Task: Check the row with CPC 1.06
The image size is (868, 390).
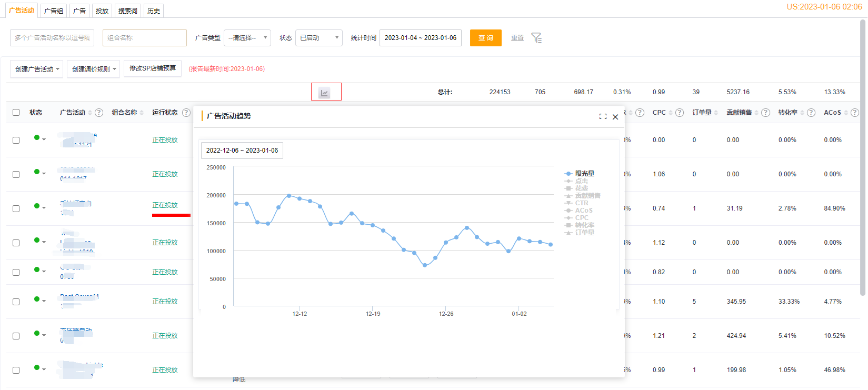Action: pos(16,174)
